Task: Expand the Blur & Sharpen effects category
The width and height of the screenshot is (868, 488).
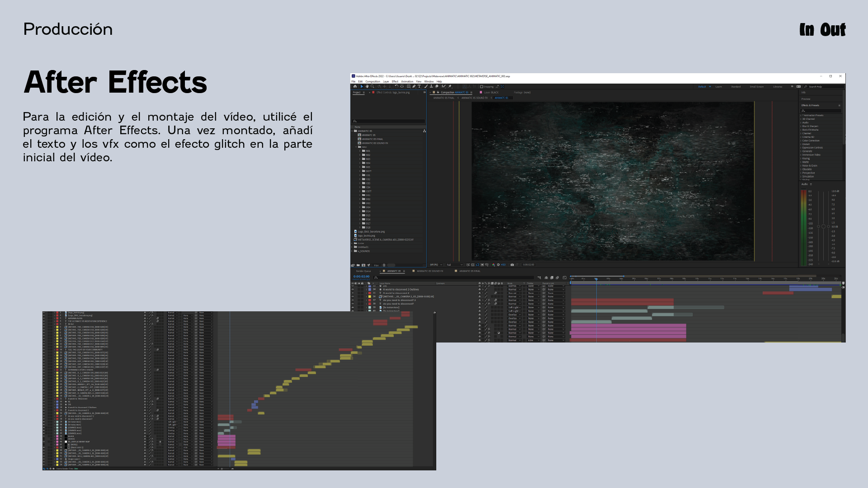Action: (810, 126)
